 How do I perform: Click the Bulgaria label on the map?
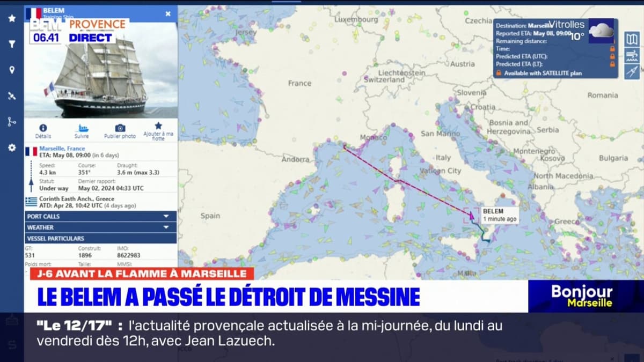point(613,158)
